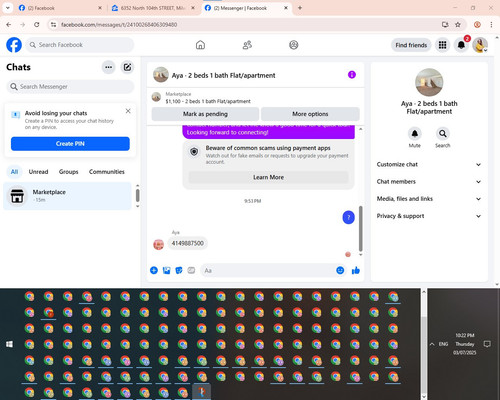Open a new browser tab
The image size is (500, 400).
pos(300,8)
